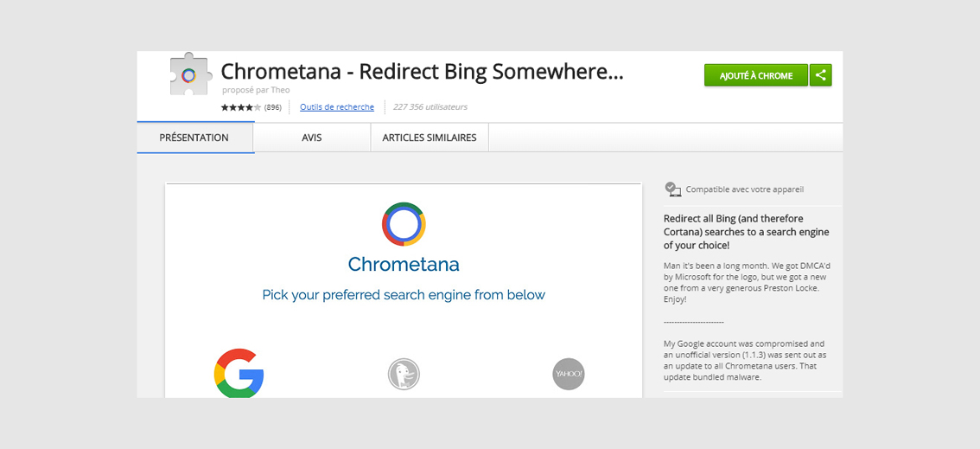This screenshot has height=449, width=980.
Task: Open the Outils de recherche category link
Action: tap(337, 107)
